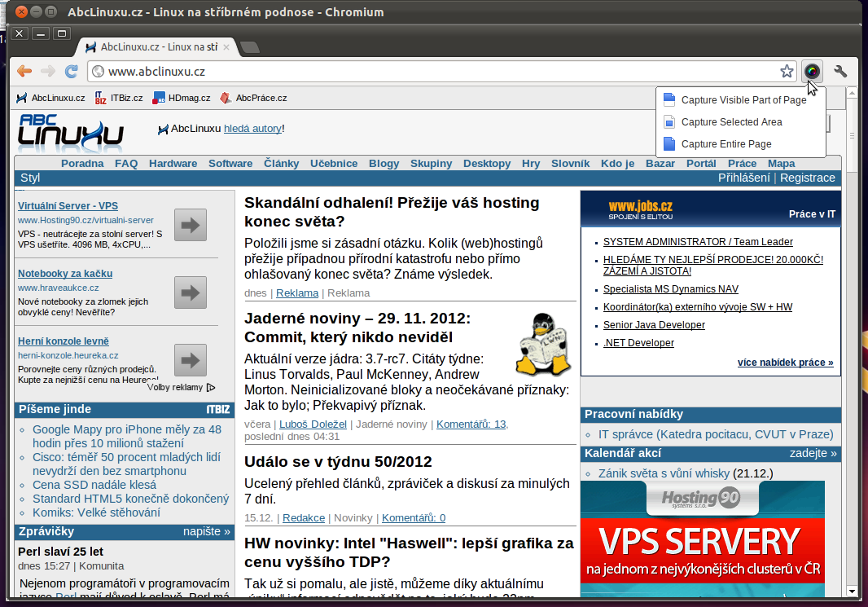Reload the page with the refresh icon
Viewport: 868px width, 607px height.
point(72,71)
